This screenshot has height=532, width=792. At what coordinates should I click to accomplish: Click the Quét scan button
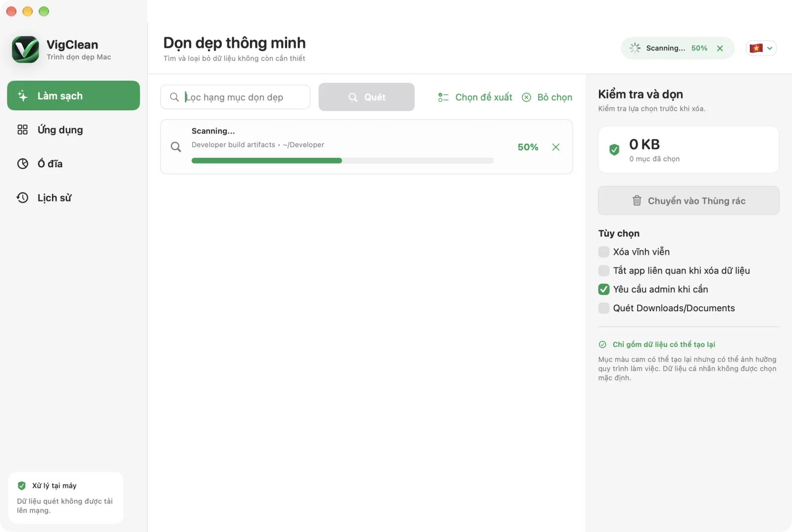[366, 97]
